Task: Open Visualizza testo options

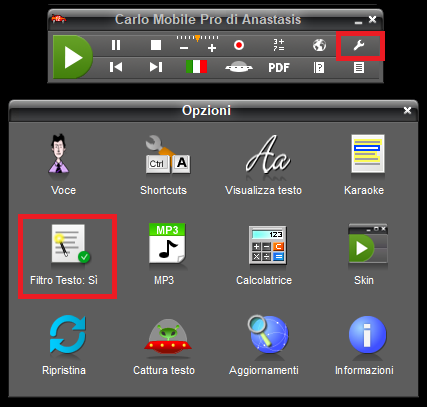Action: pyautogui.click(x=263, y=165)
